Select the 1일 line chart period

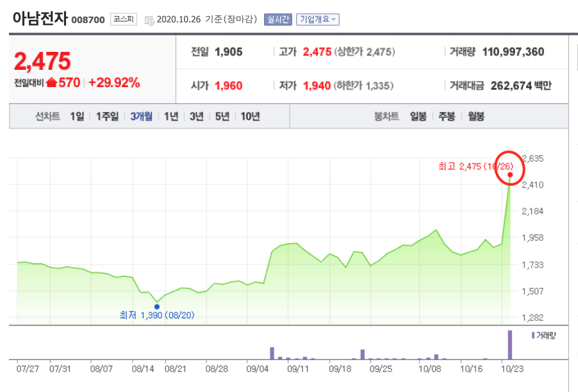(78, 117)
